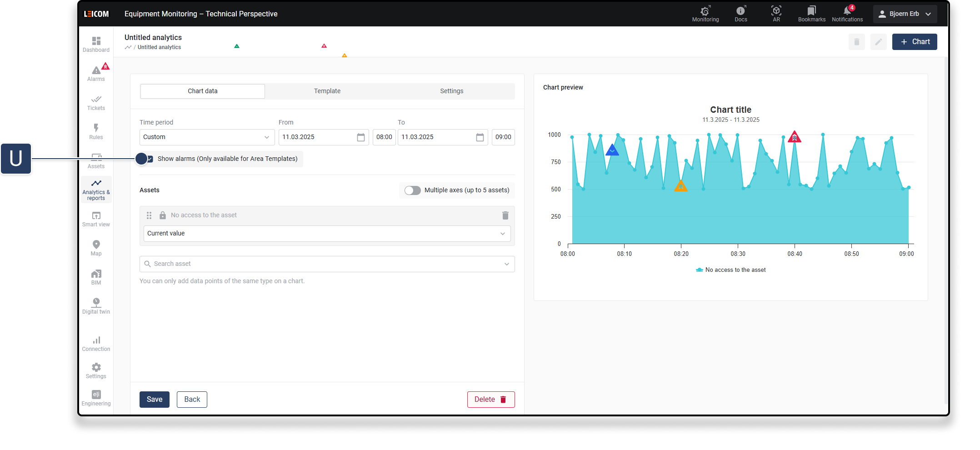Open Bookmarks in the top bar

(x=811, y=13)
